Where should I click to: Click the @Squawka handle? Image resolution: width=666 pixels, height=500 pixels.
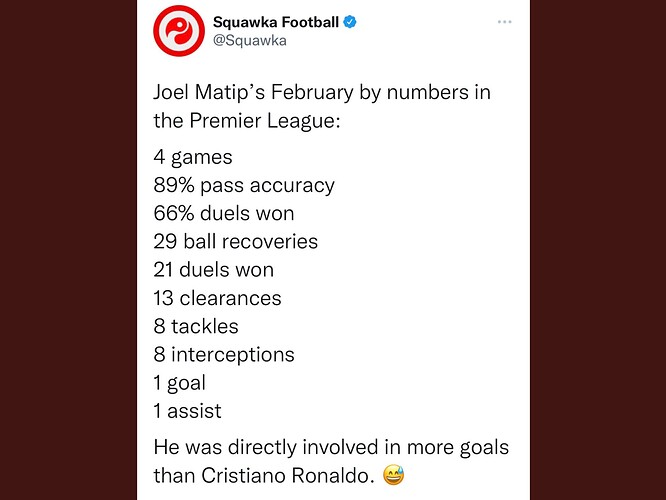(x=250, y=41)
